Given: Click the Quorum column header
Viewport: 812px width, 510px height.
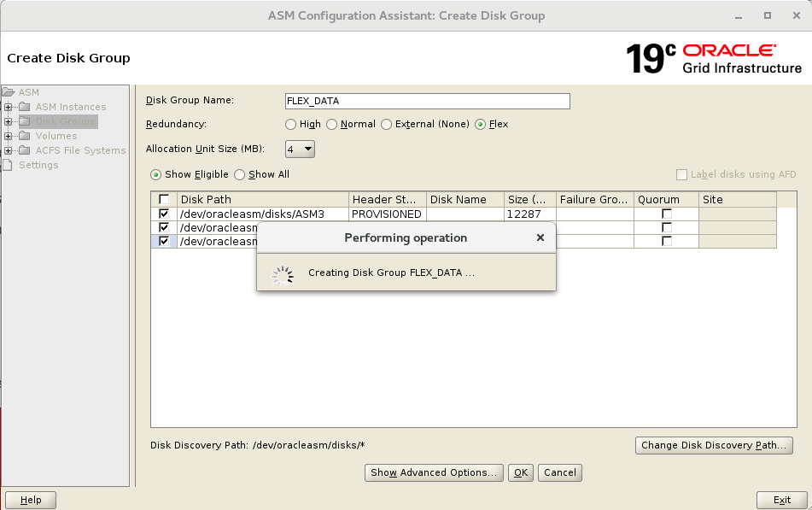Looking at the screenshot, I should click(666, 200).
